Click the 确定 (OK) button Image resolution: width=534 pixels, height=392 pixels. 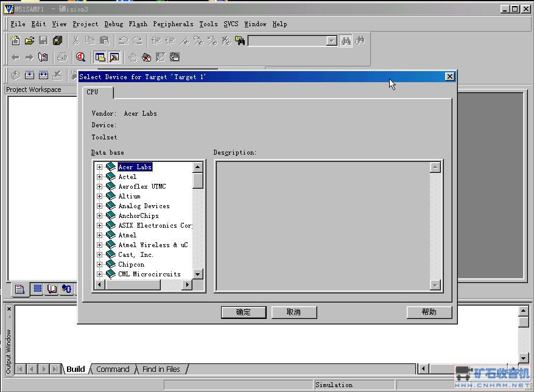[x=244, y=312]
